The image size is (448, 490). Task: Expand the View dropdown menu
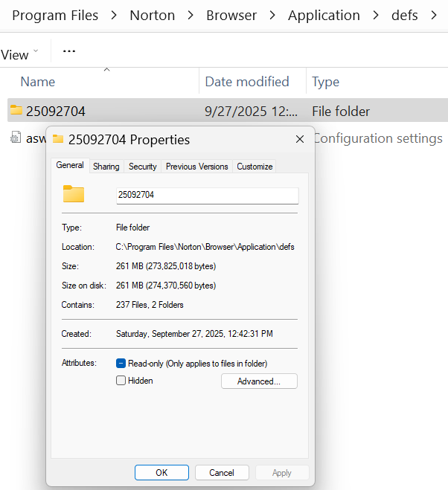click(20, 54)
